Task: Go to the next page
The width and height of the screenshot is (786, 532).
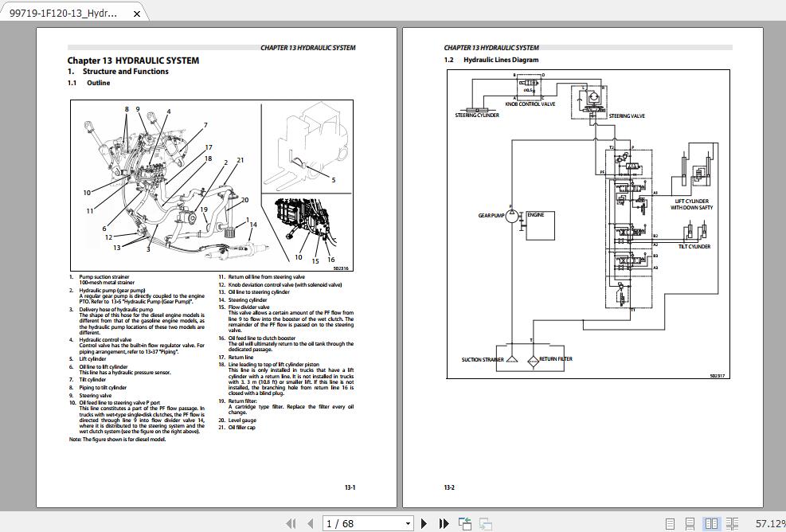Action: pos(424,523)
